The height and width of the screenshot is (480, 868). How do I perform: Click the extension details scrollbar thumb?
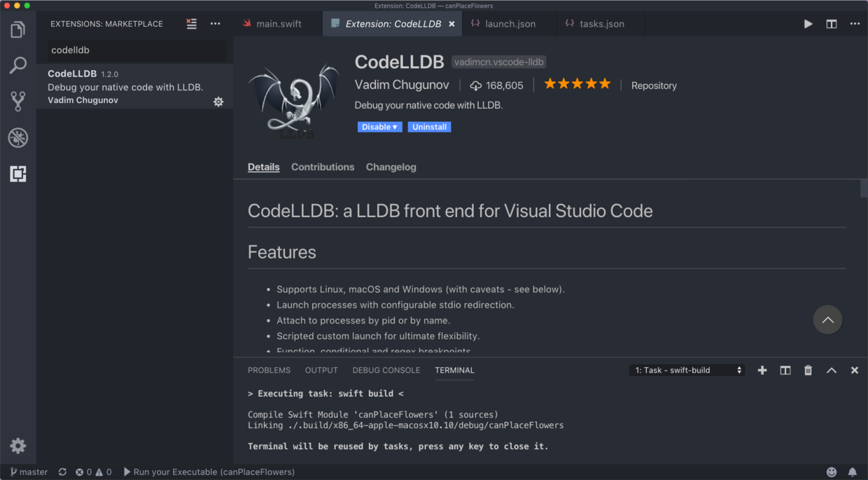864,189
